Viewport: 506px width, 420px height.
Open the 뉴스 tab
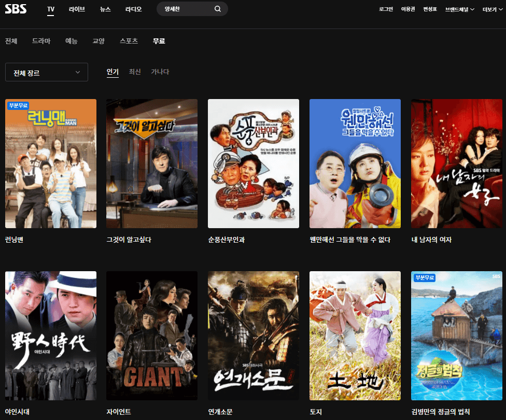[x=105, y=9]
